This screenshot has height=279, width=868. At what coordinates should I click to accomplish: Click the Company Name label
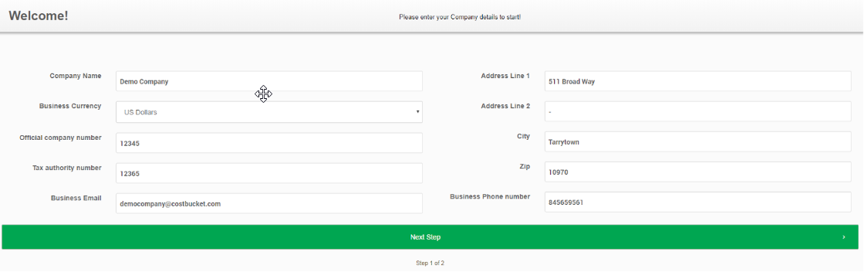click(x=76, y=76)
